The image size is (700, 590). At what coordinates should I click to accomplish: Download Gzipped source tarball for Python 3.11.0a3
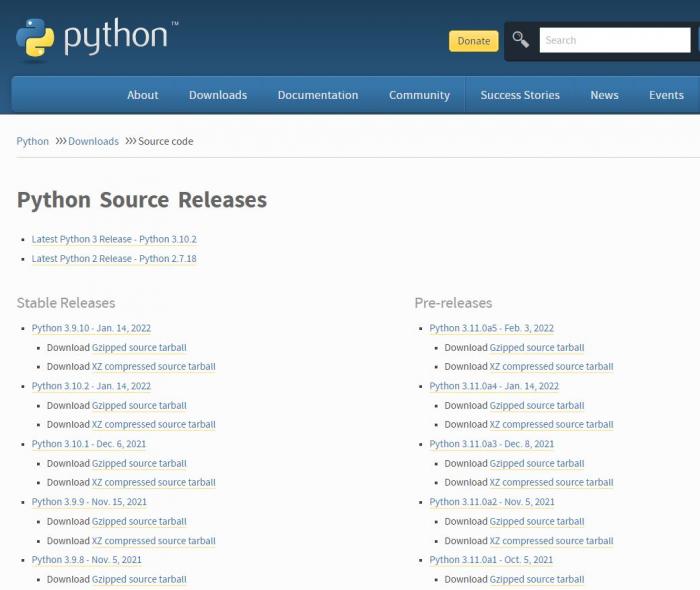(537, 464)
